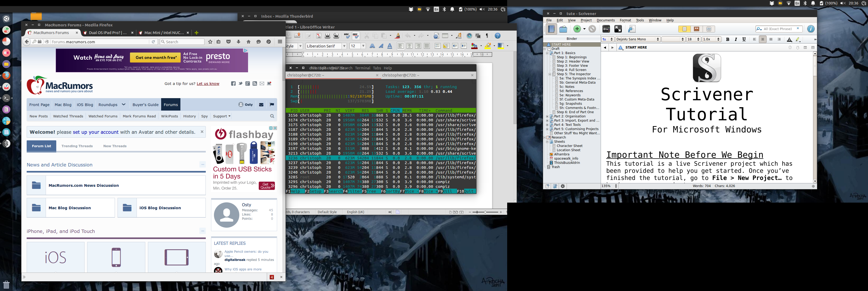The height and width of the screenshot is (291, 868).
Task: Open the Scrivener Keywords toolbar icon
Action: coord(606,29)
